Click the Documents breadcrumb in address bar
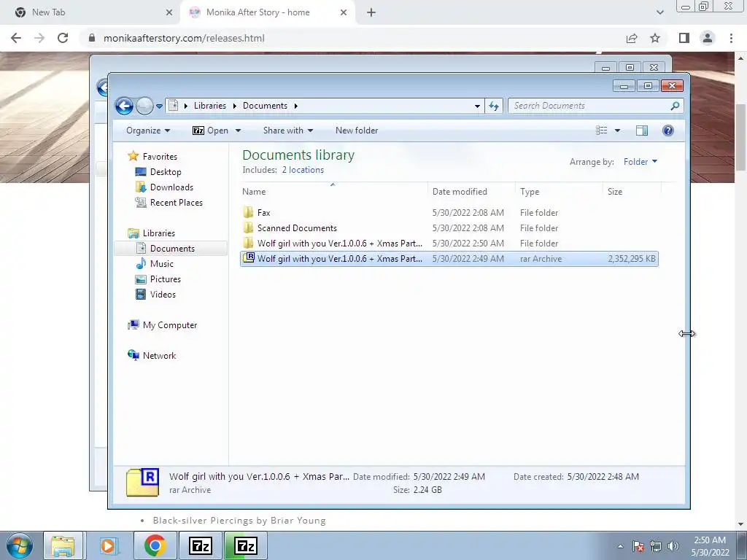 tap(266, 106)
